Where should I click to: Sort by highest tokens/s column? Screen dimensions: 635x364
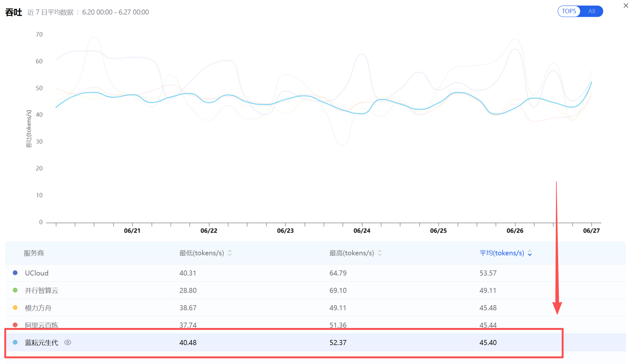pos(380,253)
